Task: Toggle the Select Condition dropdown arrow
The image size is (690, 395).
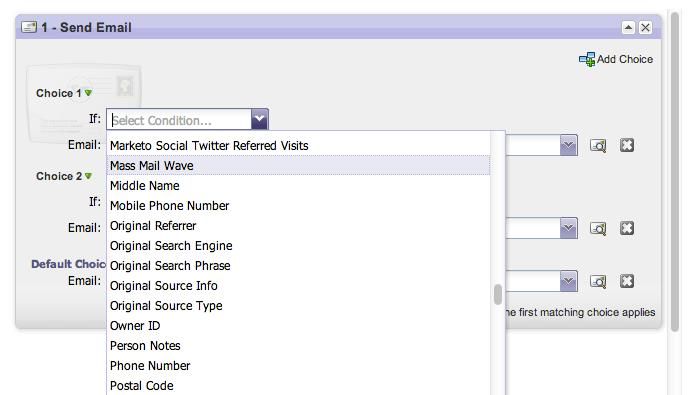Action: click(x=260, y=120)
